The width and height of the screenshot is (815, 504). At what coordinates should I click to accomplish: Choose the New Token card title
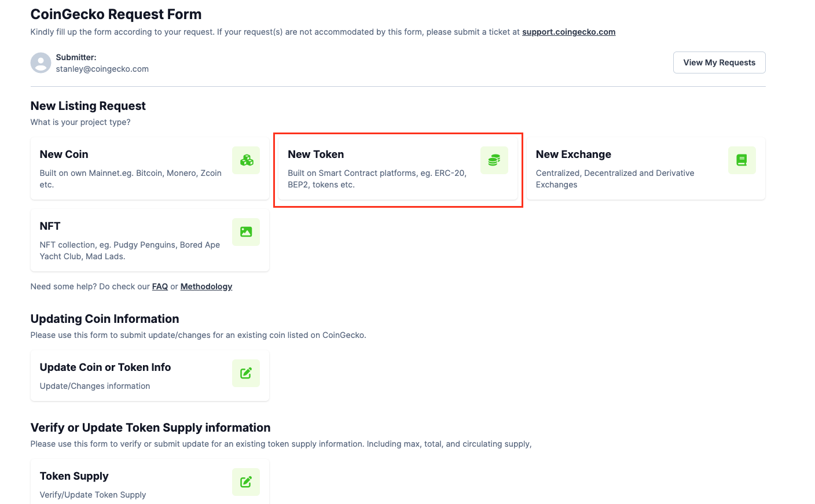(315, 154)
